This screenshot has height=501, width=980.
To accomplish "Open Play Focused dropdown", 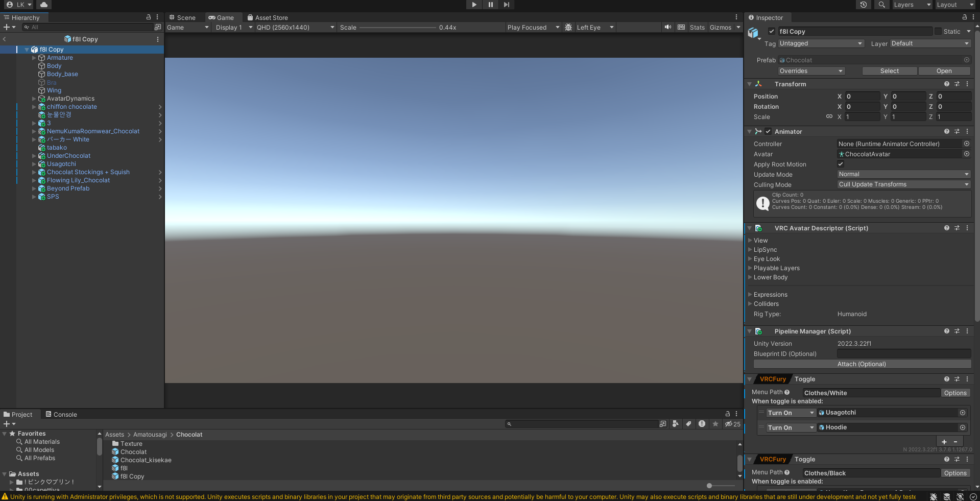I will tap(533, 27).
